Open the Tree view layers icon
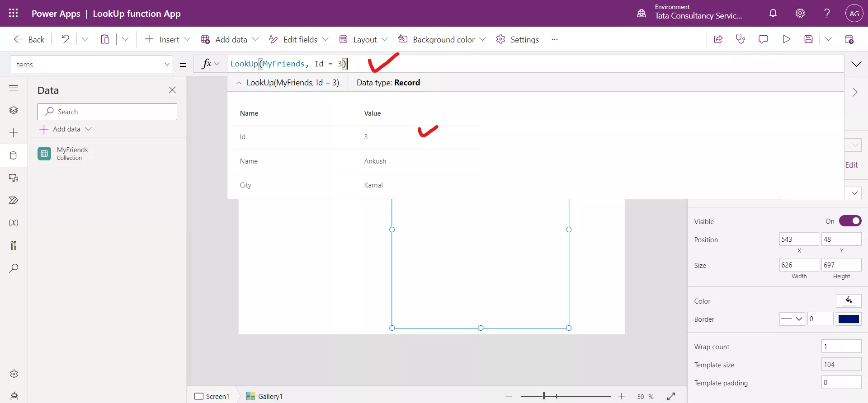The image size is (868, 403). point(14,110)
